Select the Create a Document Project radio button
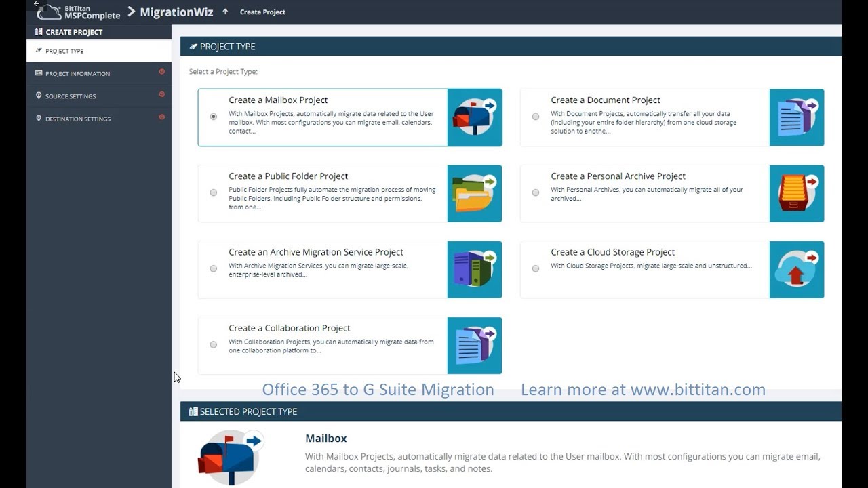This screenshot has width=868, height=488. pyautogui.click(x=536, y=117)
